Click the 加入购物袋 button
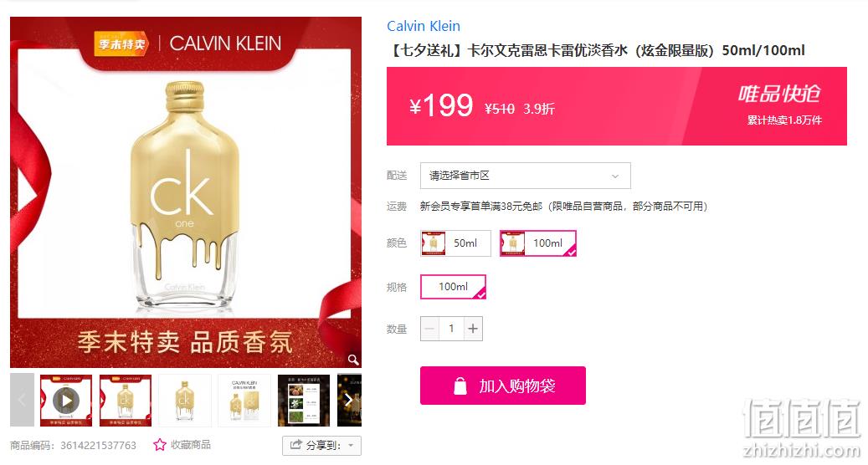Screen dimensions: 868x465 tap(503, 386)
